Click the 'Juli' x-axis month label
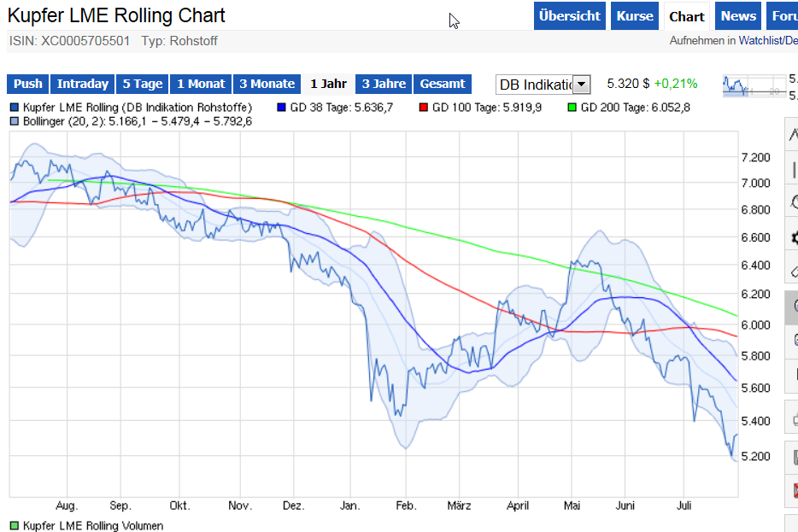Viewport: 798px width, 532px height. tap(684, 506)
